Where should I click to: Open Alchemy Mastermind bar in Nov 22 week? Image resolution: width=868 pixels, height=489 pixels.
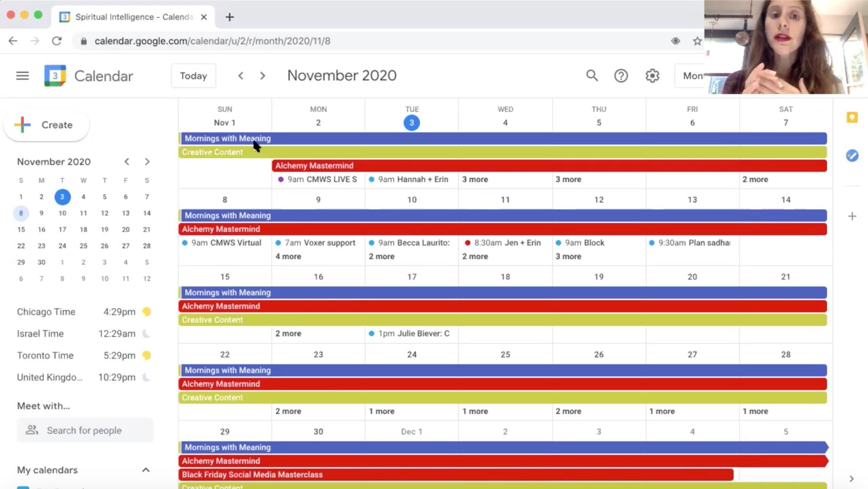[x=503, y=384]
